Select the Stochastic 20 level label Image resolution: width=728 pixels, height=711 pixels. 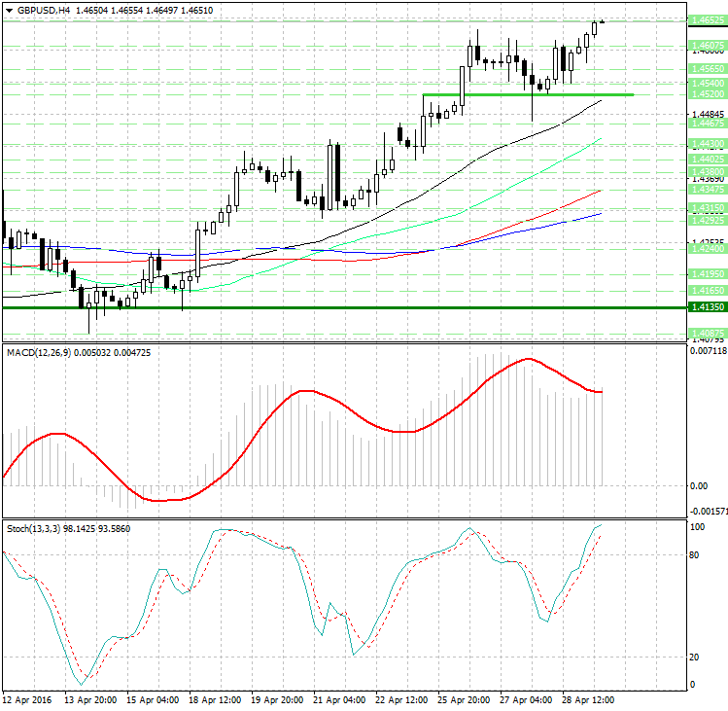point(695,658)
